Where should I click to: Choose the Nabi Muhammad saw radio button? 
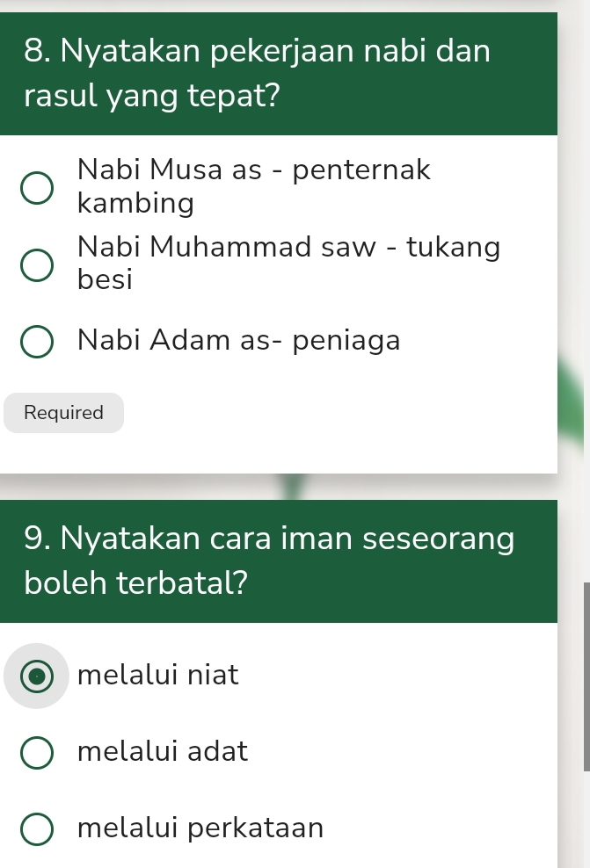point(36,264)
